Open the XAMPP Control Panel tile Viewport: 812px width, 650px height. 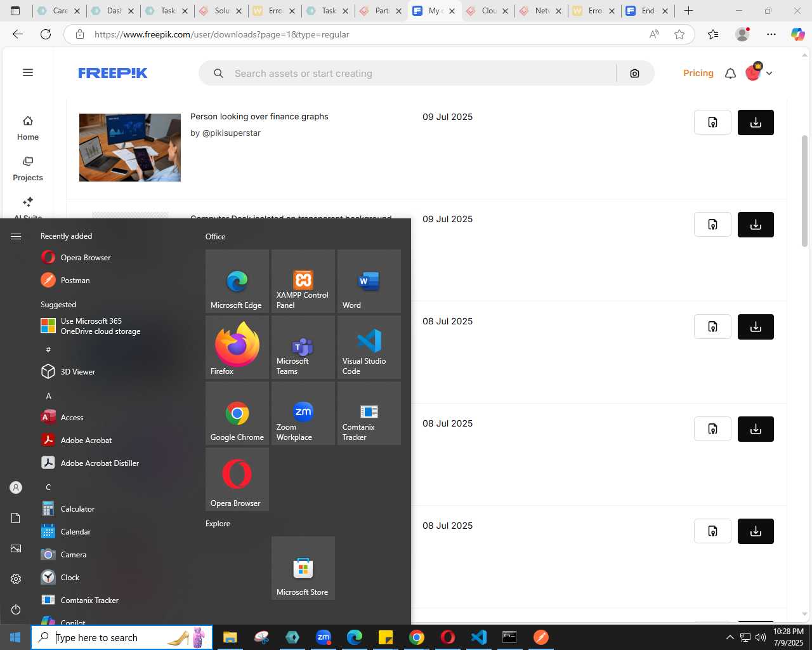point(303,281)
